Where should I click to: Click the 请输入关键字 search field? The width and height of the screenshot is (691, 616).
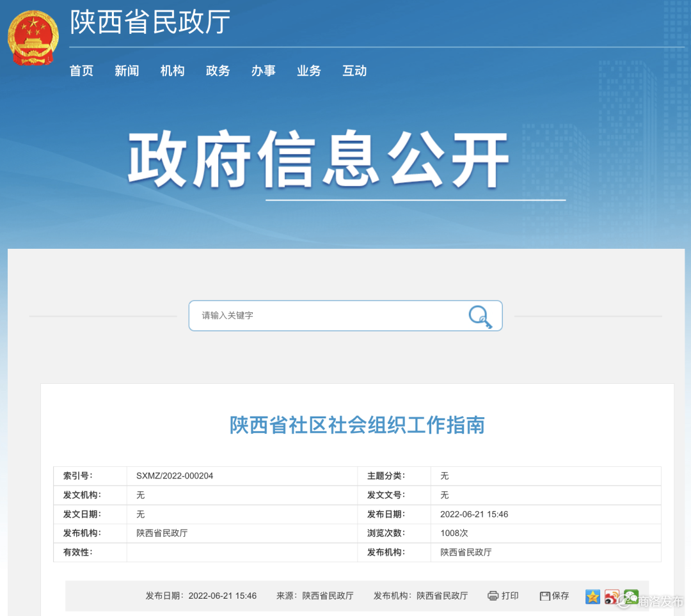345,315
